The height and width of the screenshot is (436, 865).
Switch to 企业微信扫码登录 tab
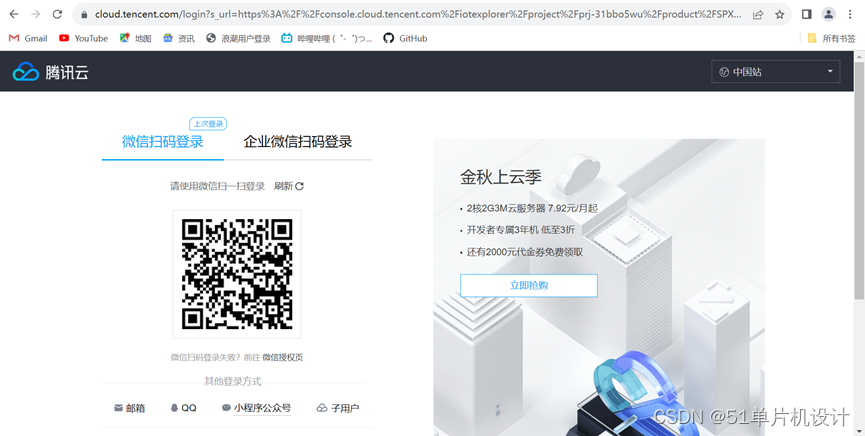point(298,142)
